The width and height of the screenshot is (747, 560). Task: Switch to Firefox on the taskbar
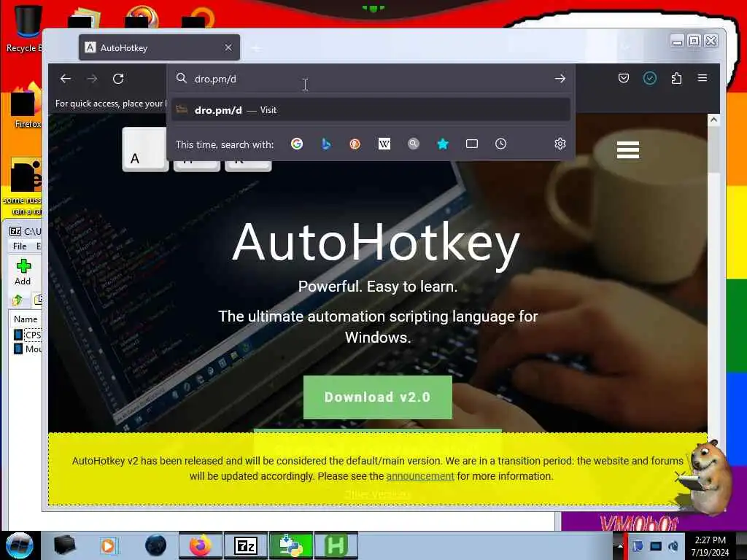point(200,545)
